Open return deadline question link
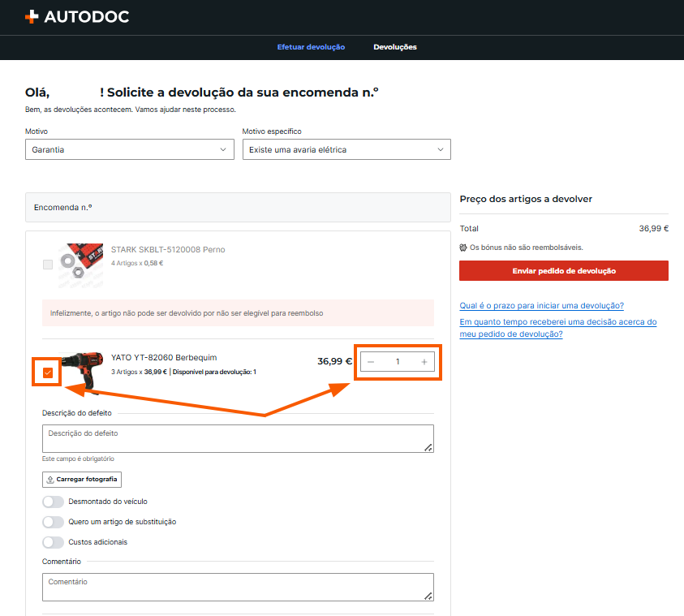The width and height of the screenshot is (684, 616). click(x=542, y=305)
